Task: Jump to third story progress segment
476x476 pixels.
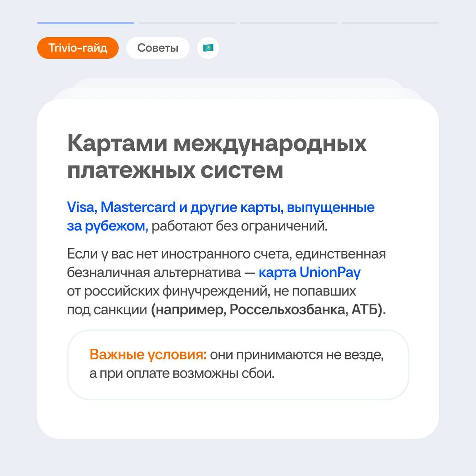Action: (x=289, y=23)
